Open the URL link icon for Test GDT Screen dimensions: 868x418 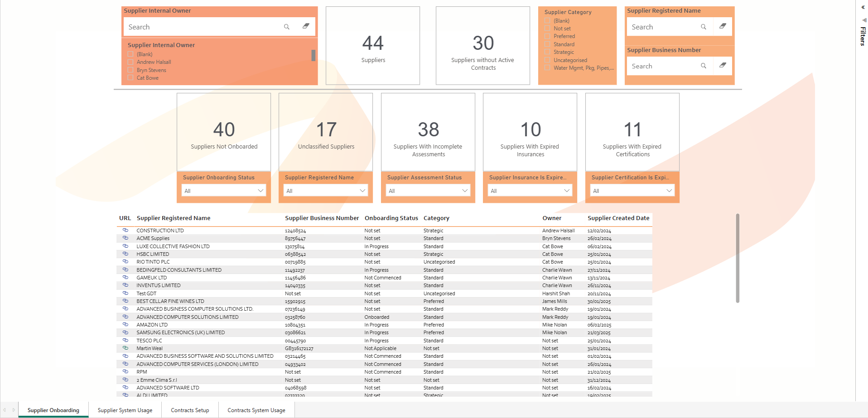tap(125, 293)
